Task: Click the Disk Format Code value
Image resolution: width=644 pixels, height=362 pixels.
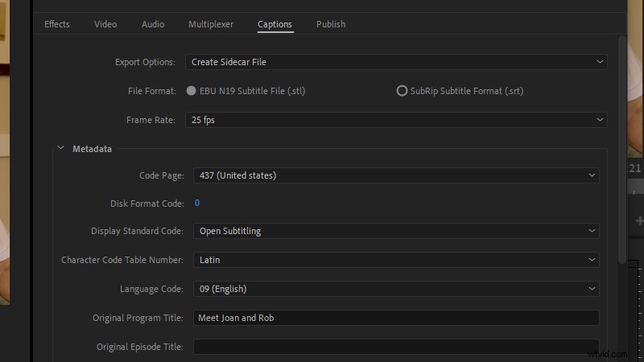Action: point(197,204)
